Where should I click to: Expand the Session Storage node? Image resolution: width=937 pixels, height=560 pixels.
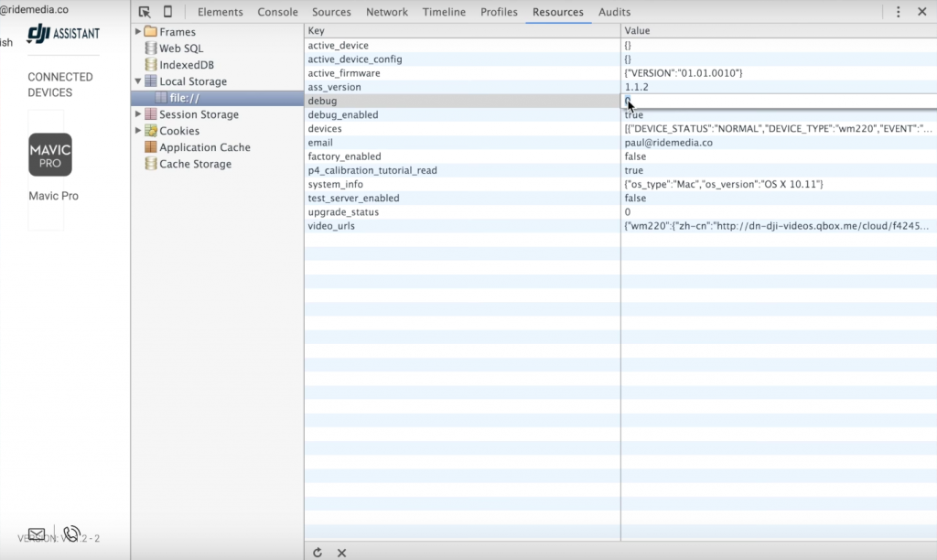[x=138, y=114]
